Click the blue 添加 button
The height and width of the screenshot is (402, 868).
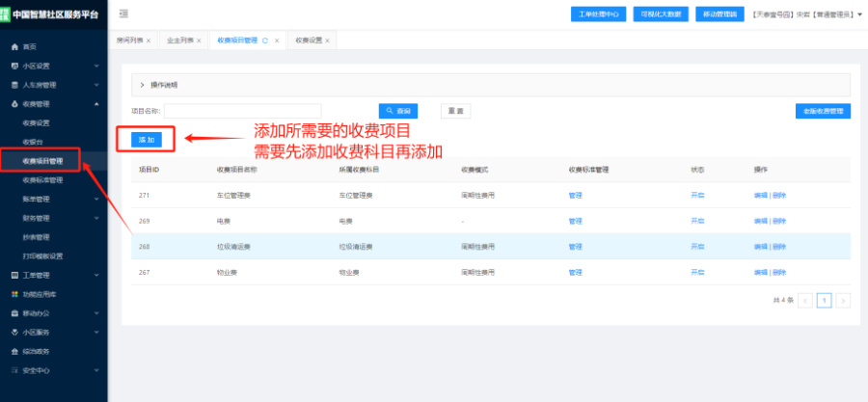pyautogui.click(x=147, y=140)
